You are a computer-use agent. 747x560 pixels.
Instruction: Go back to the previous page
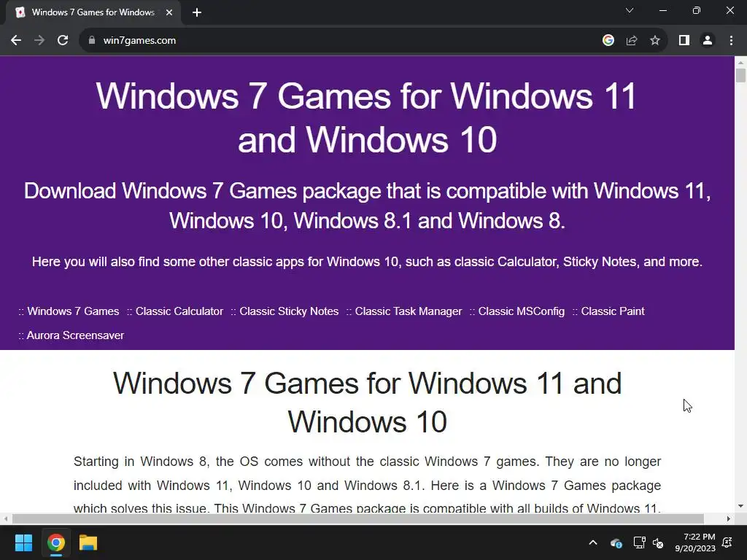click(16, 41)
